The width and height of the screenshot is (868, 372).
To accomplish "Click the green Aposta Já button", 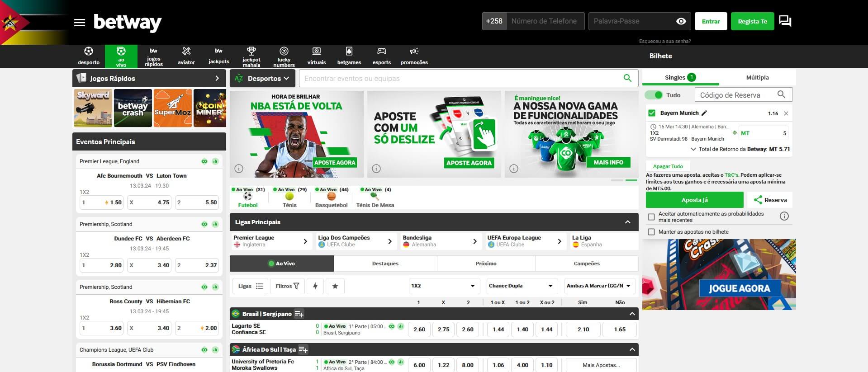I will [x=694, y=200].
